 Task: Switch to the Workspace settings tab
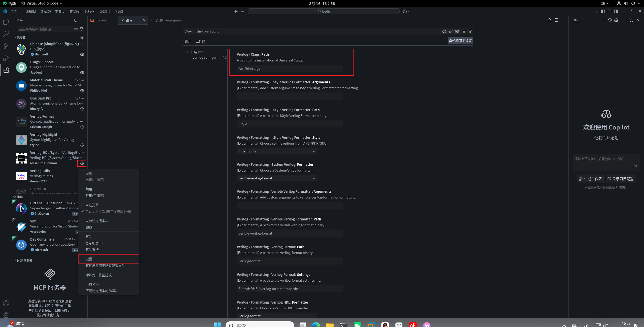(x=200, y=41)
